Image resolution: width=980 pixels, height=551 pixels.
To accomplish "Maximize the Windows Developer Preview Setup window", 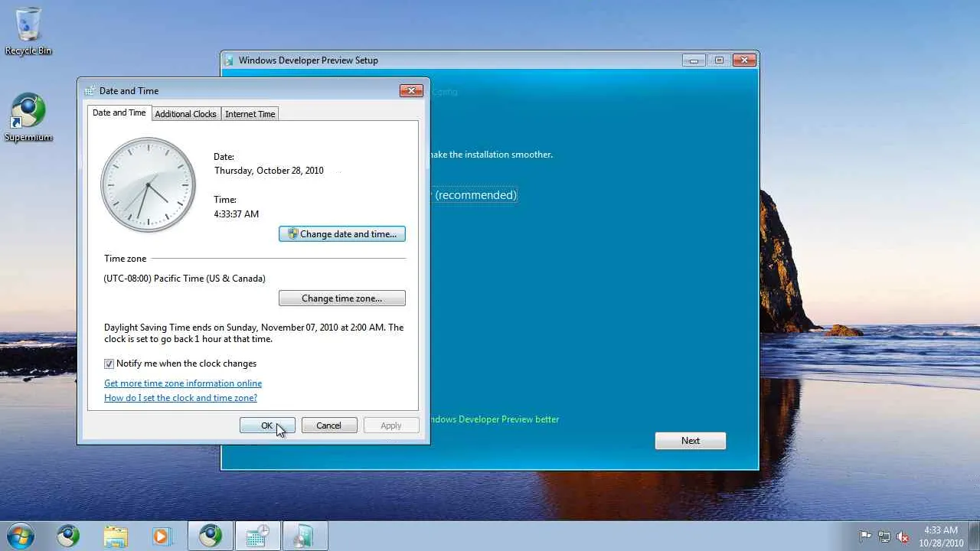I will click(x=719, y=60).
